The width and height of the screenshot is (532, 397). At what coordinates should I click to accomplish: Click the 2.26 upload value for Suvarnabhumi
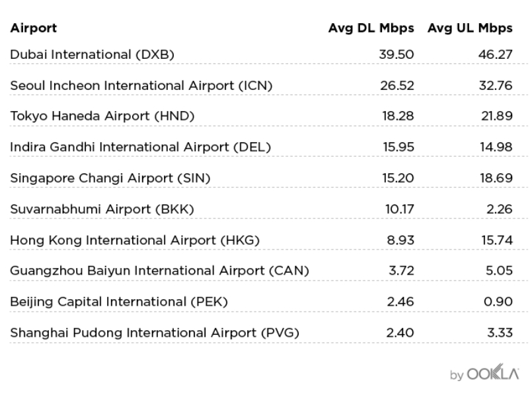point(500,209)
